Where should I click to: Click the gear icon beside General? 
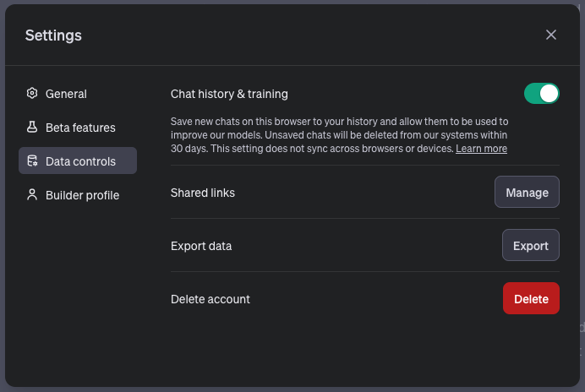(x=32, y=93)
